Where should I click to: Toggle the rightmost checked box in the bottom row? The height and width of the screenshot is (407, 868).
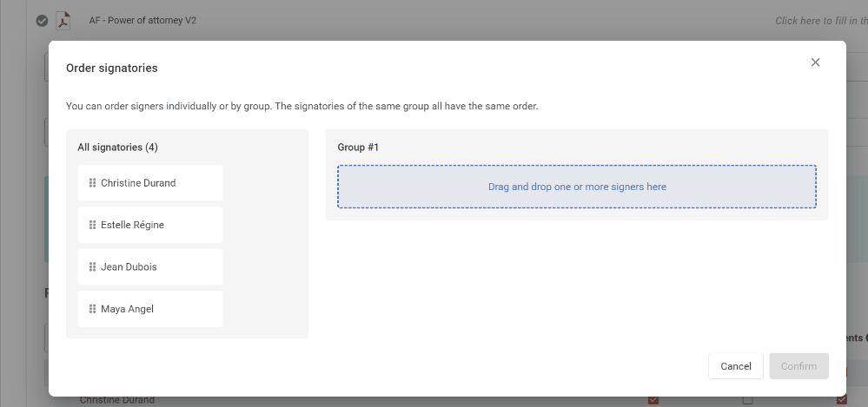841,400
